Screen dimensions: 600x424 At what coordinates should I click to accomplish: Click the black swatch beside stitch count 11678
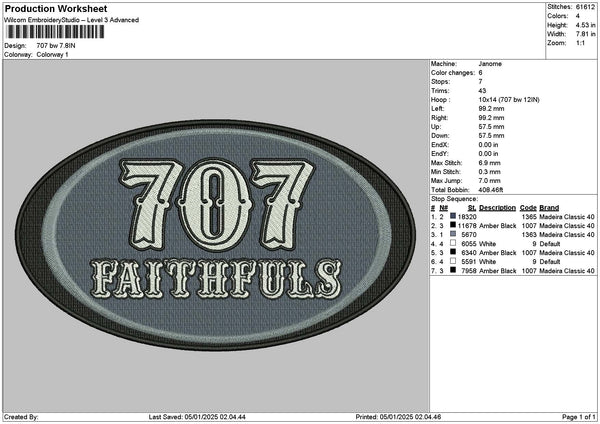pos(453,225)
